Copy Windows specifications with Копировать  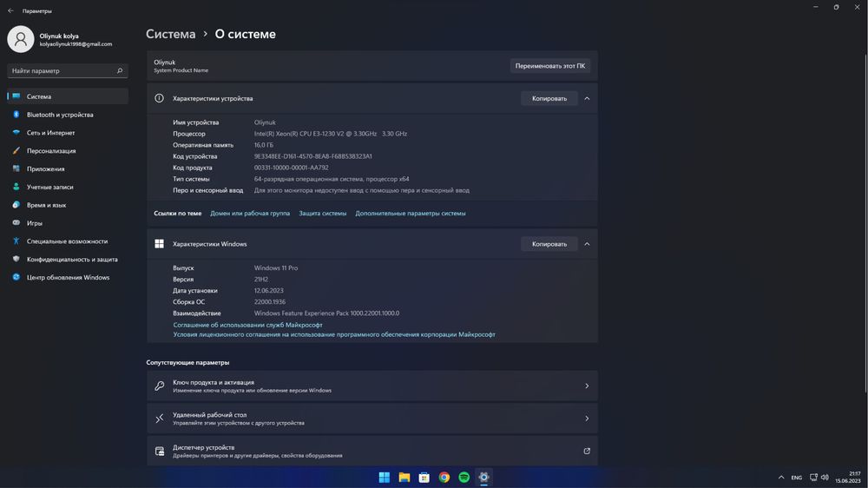(549, 244)
